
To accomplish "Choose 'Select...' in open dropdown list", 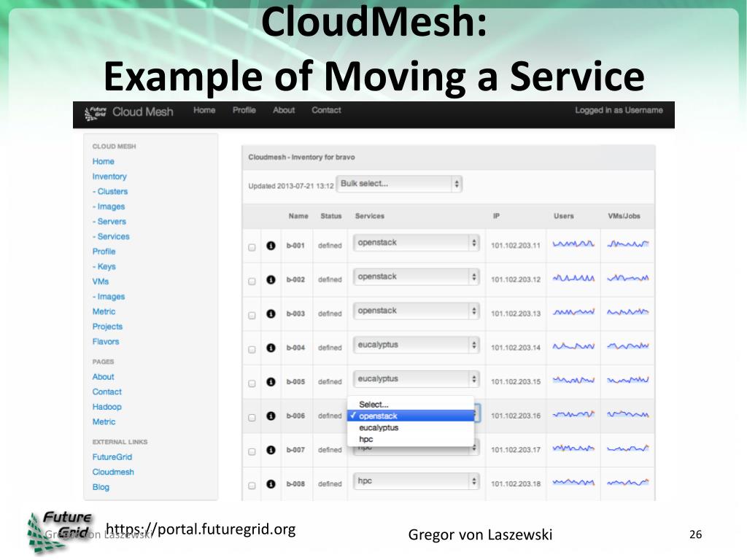I will pos(411,404).
